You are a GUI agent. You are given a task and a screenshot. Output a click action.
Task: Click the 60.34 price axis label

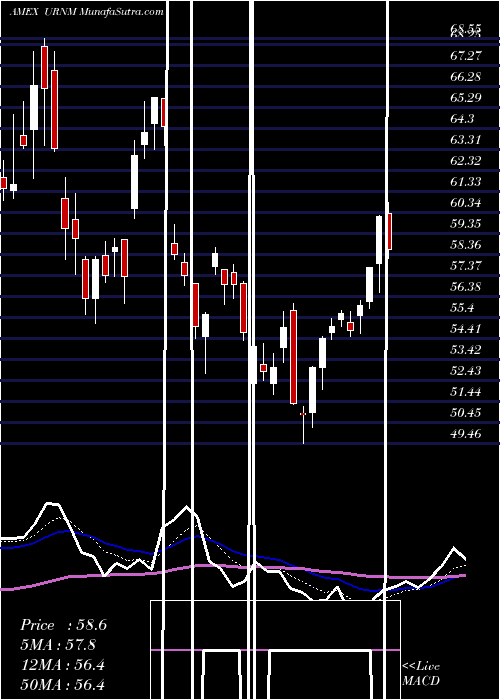[x=466, y=203]
